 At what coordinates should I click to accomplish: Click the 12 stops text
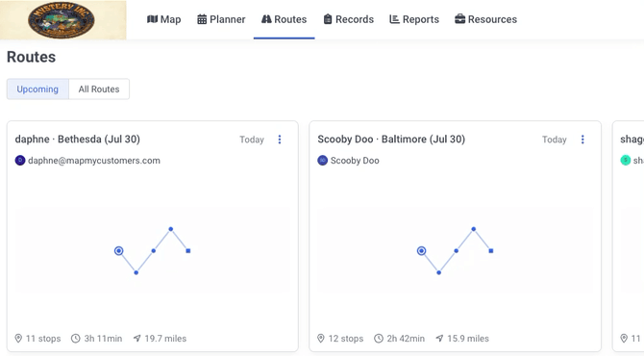(346, 339)
